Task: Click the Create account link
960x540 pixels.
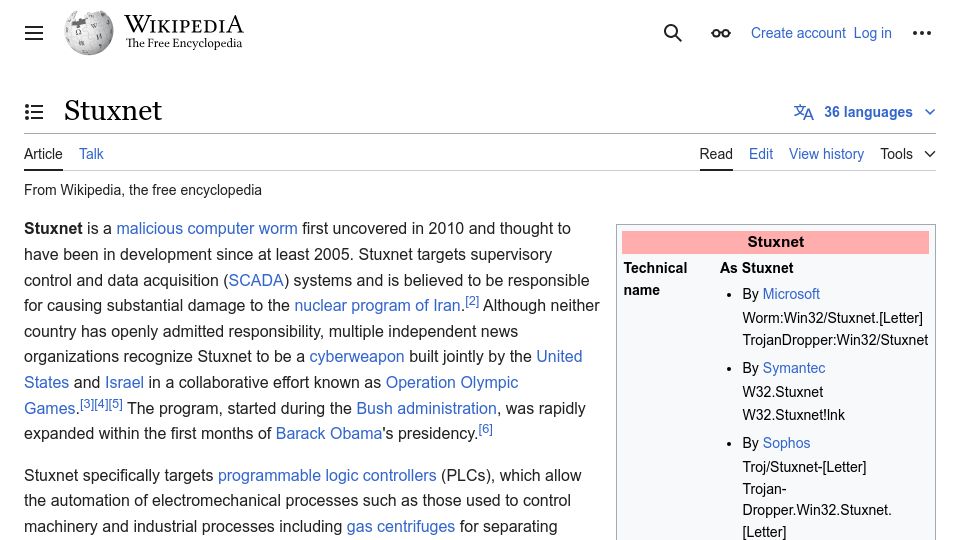Action: coord(798,33)
